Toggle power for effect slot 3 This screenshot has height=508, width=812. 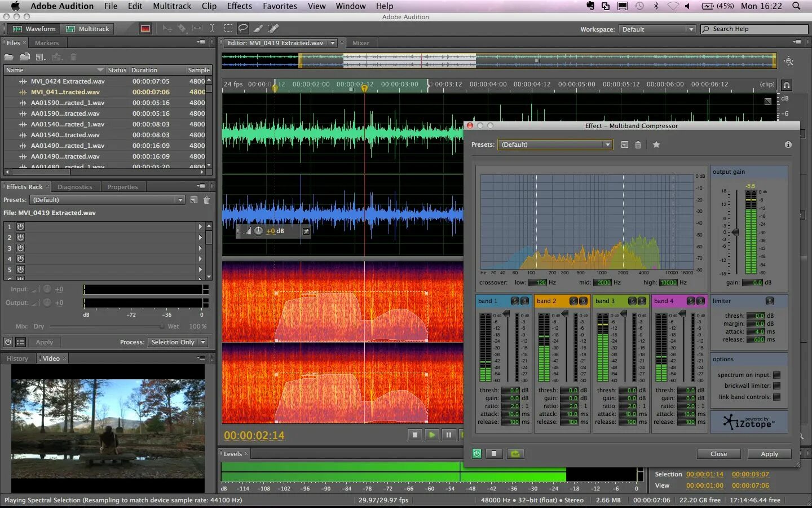[x=20, y=248]
